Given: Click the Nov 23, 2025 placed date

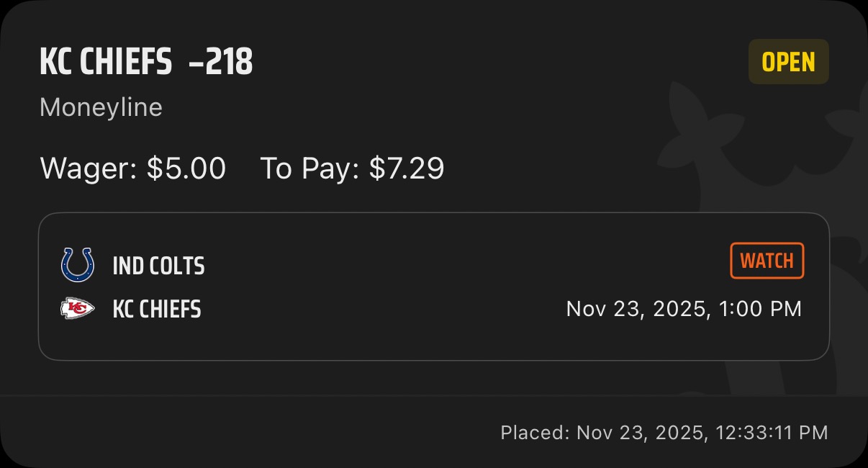Looking at the screenshot, I should pos(641,433).
